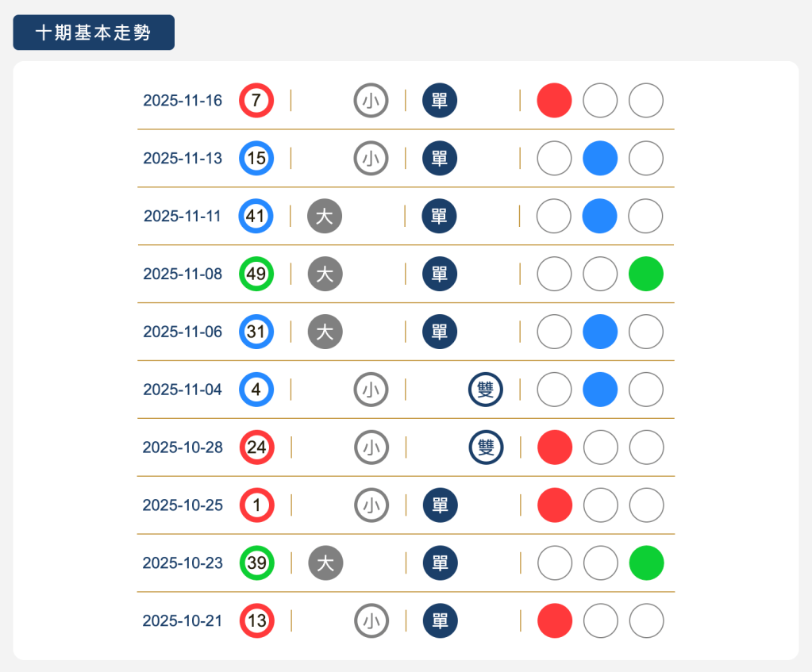This screenshot has width=812, height=672.
Task: Click the green ball numbered 39
Action: 256,563
